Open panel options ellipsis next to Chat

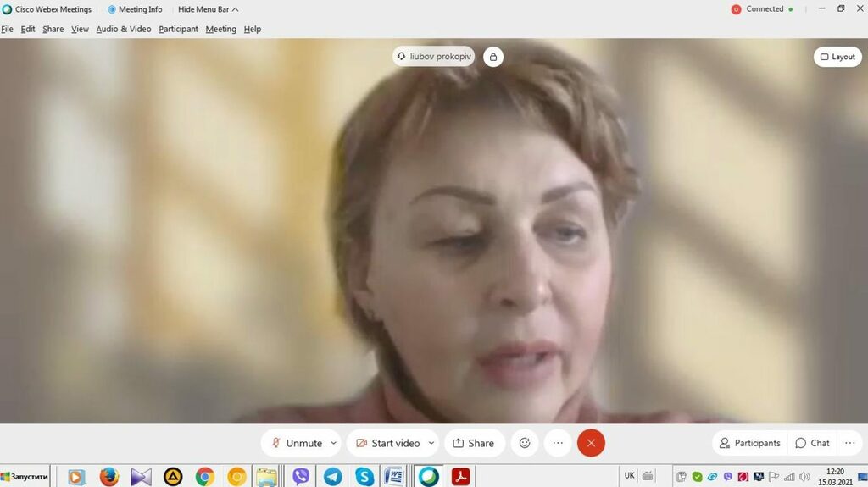pyautogui.click(x=850, y=443)
